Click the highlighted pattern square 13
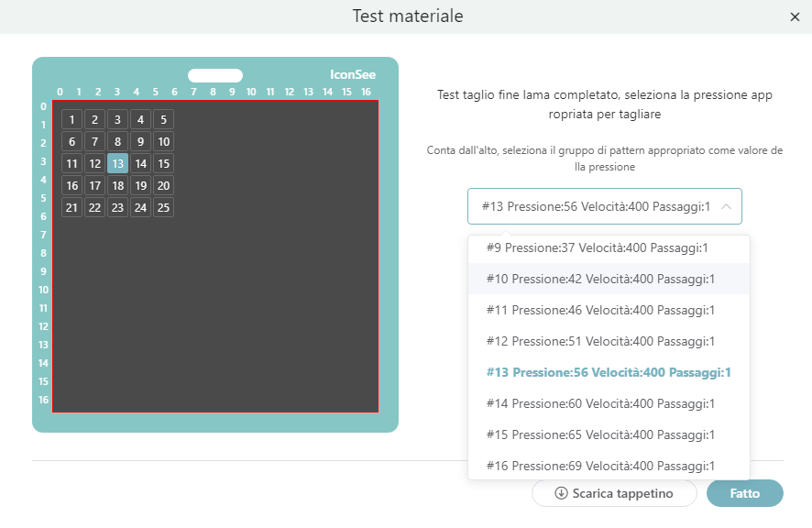The width and height of the screenshot is (812, 528). click(x=117, y=163)
